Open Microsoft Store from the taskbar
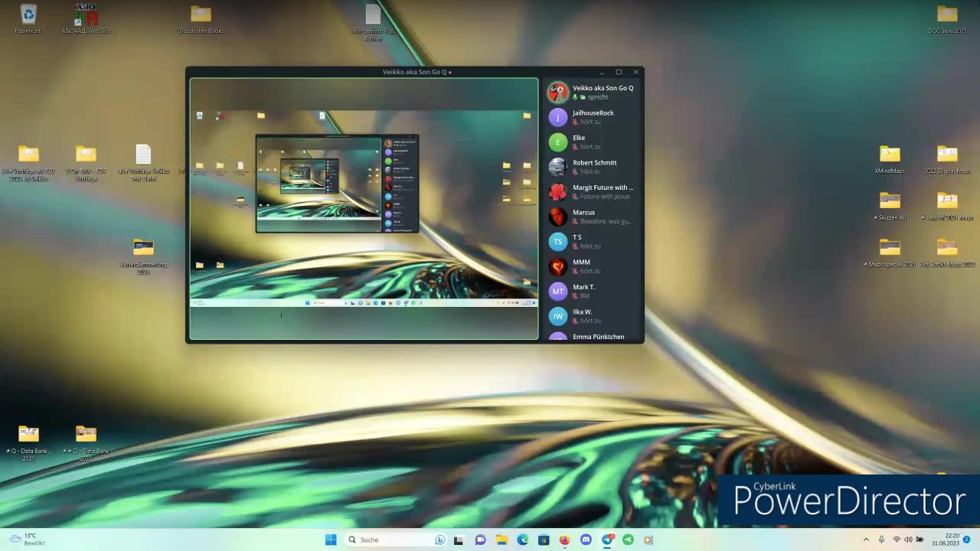The image size is (980, 551). pyautogui.click(x=544, y=540)
